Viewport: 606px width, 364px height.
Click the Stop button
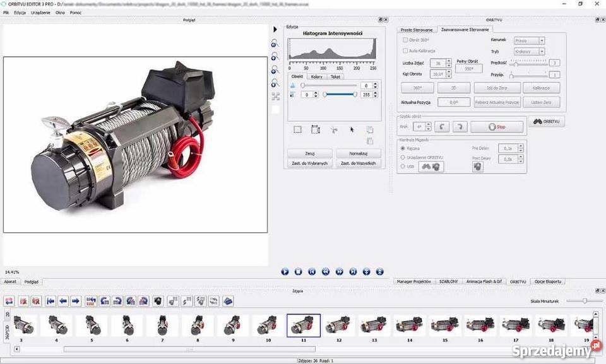[x=497, y=127]
